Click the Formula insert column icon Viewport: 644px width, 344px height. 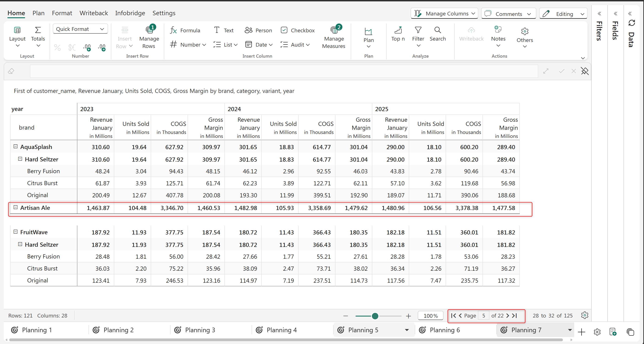click(173, 30)
